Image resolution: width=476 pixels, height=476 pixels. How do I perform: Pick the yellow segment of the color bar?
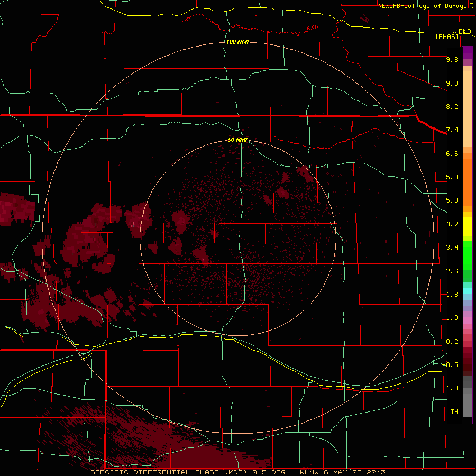coord(467,226)
